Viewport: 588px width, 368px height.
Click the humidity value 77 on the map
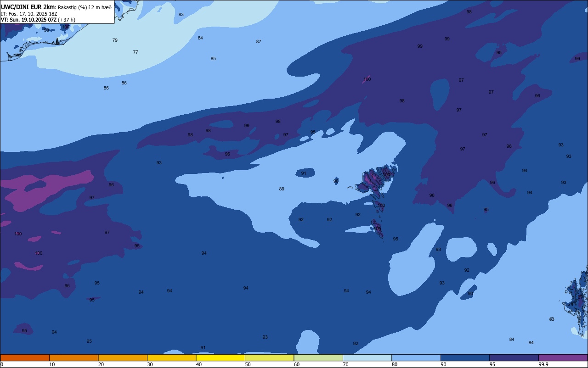click(136, 52)
